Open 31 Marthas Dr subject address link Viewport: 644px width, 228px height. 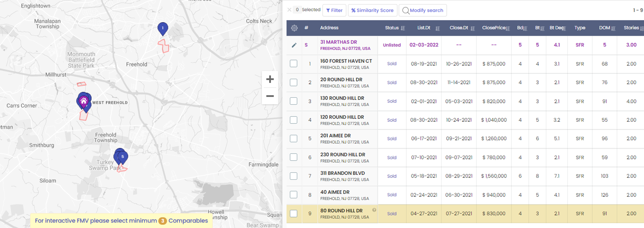click(x=338, y=42)
